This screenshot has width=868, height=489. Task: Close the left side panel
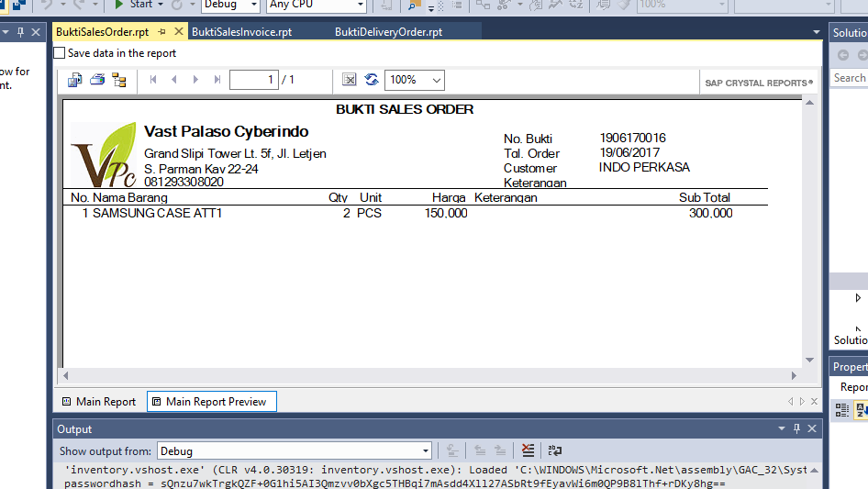(36, 32)
